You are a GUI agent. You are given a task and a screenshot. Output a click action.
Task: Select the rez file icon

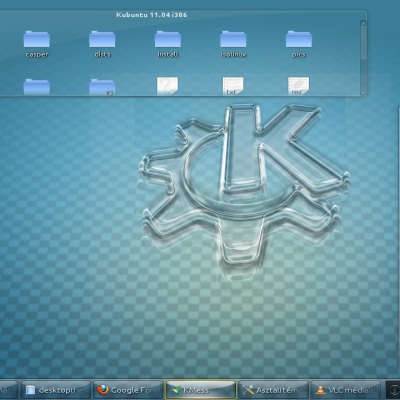click(299, 86)
